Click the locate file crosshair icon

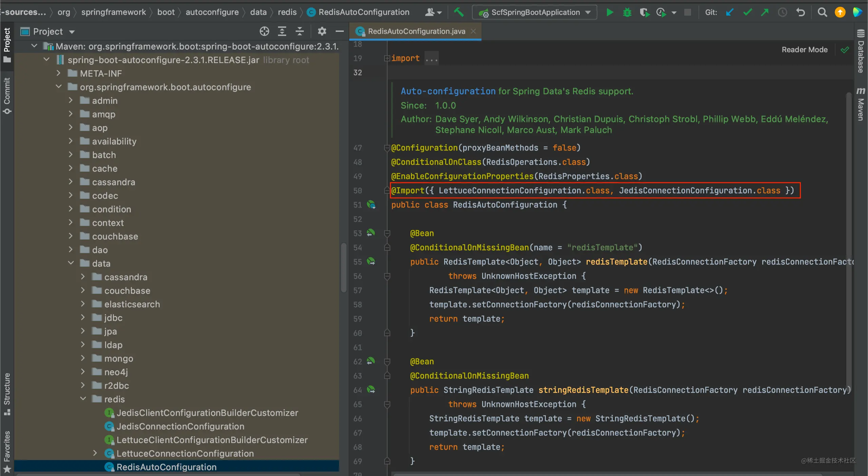(x=264, y=32)
